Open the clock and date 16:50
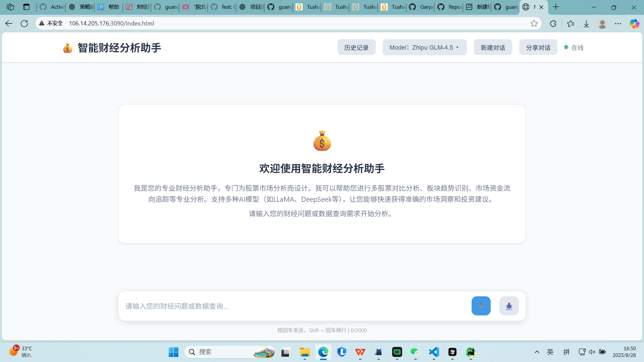The height and width of the screenshot is (362, 644). [624, 352]
